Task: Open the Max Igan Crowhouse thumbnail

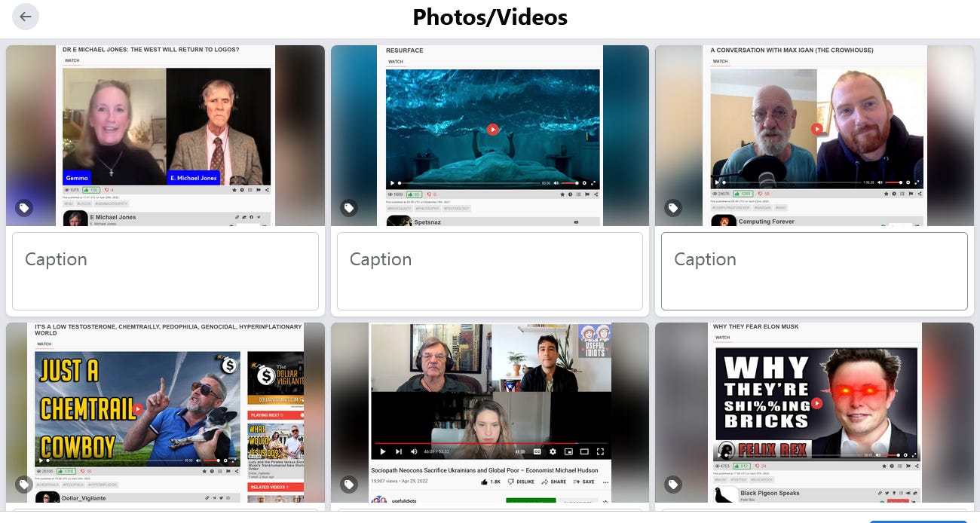Action: coord(814,136)
